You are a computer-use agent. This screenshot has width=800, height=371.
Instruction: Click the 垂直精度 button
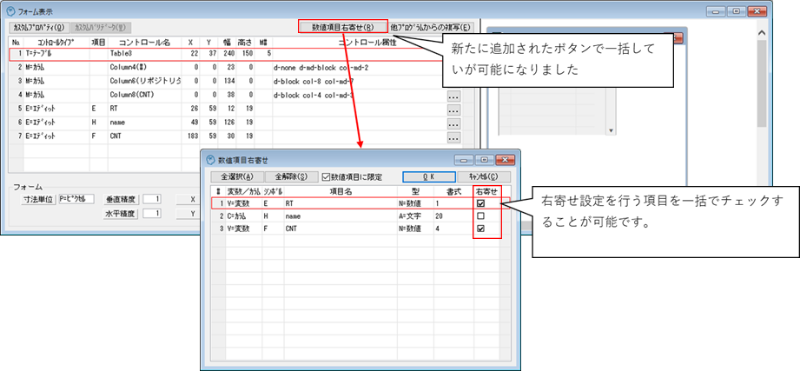[x=121, y=200]
